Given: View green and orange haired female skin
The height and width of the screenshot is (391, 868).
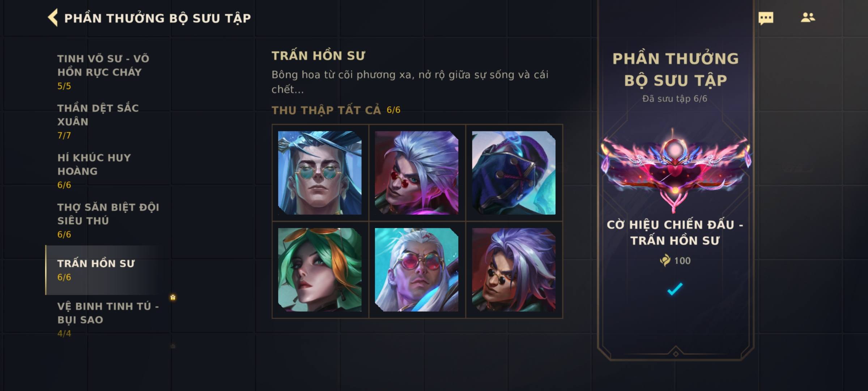Looking at the screenshot, I should [x=320, y=270].
